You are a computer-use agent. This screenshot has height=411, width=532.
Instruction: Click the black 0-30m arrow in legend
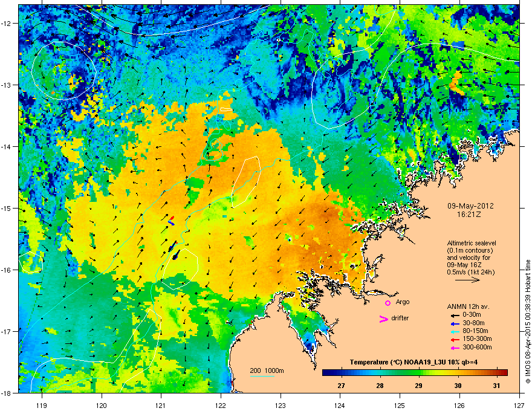pos(455,316)
